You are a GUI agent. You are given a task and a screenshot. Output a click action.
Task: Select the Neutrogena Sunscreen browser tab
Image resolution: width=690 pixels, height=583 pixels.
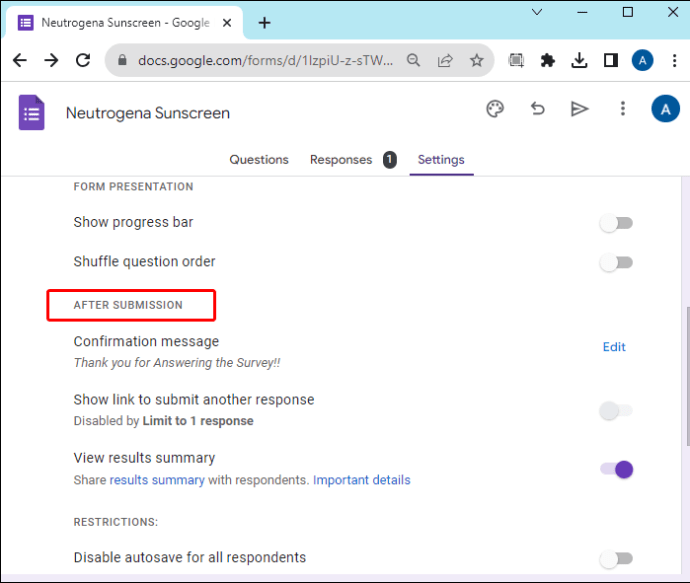tap(124, 23)
